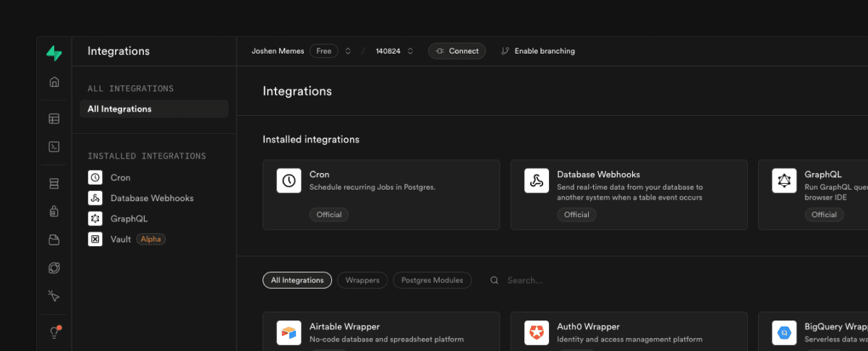Open the Storage icon in sidebar
The width and height of the screenshot is (868, 351).
coord(54,240)
